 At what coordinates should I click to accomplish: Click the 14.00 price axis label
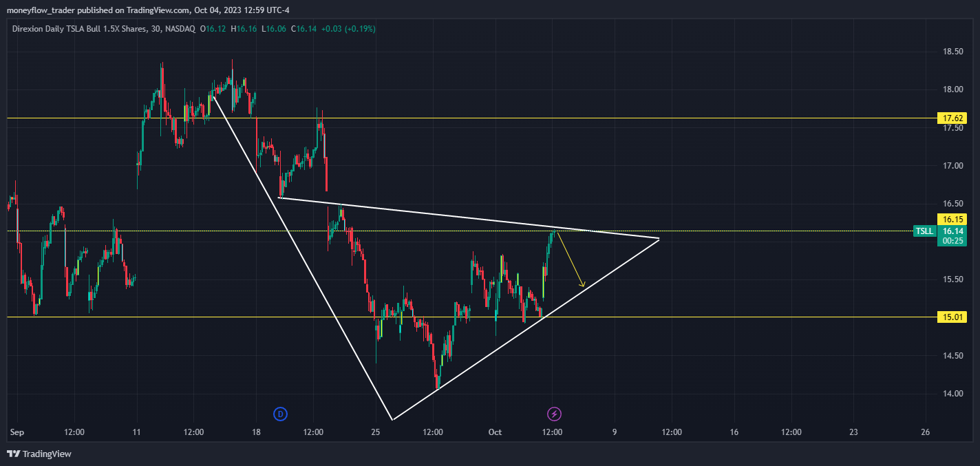[x=952, y=394]
